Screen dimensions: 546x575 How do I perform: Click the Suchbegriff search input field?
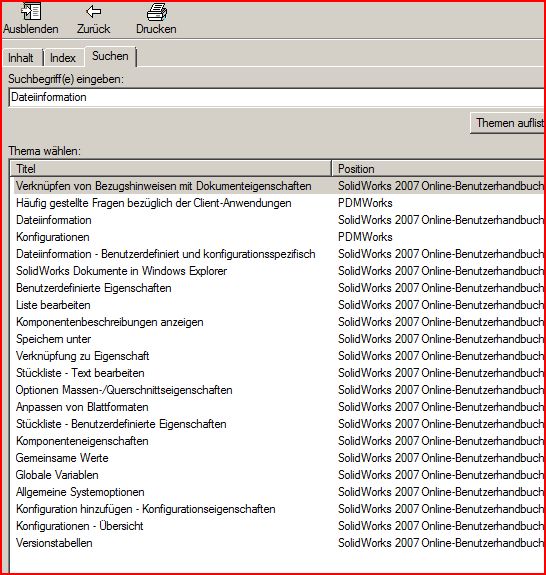[276, 97]
